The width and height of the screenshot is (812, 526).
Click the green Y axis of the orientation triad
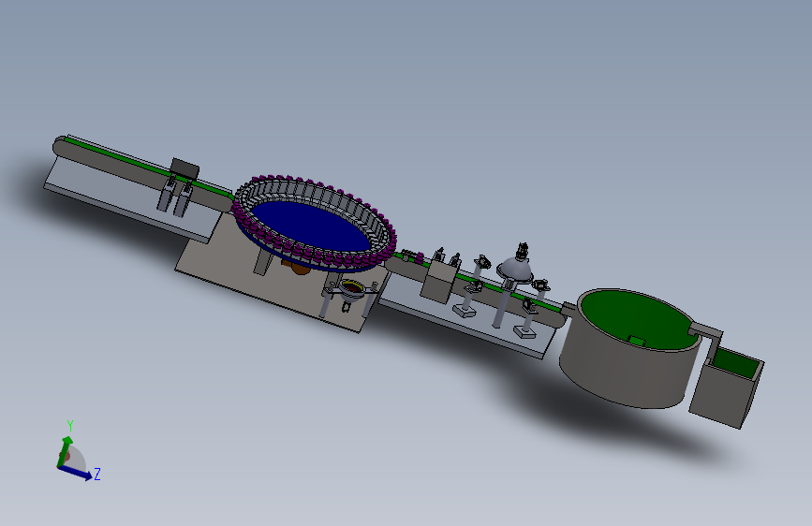click(x=66, y=450)
